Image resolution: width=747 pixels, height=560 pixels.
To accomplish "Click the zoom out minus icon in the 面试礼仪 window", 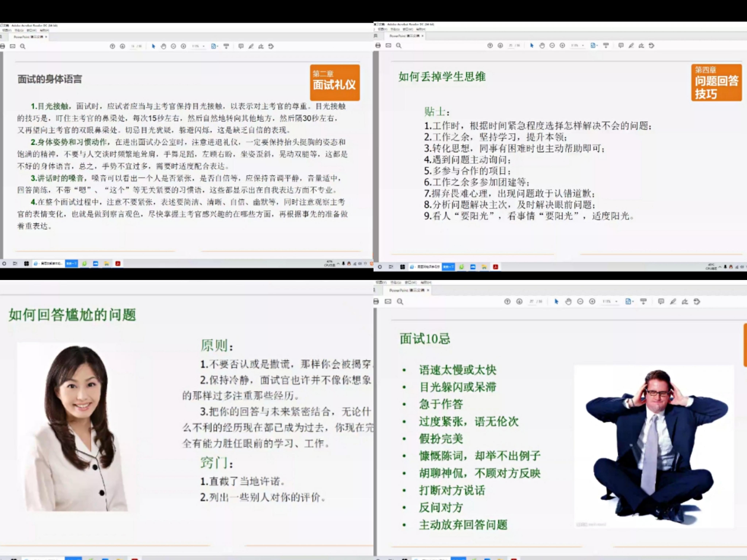I will (173, 46).
